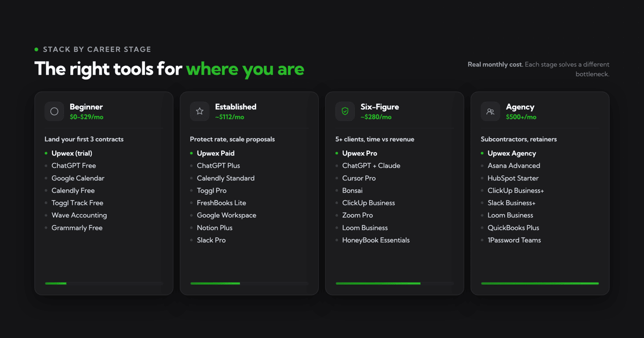
Task: Click 'Subcontractors, retainers' text
Action: click(x=519, y=139)
